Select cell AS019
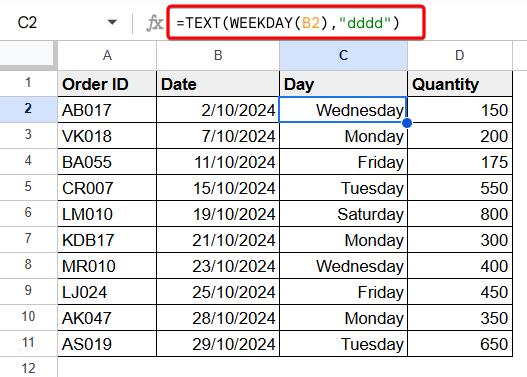This screenshot has width=527, height=377. (x=107, y=344)
